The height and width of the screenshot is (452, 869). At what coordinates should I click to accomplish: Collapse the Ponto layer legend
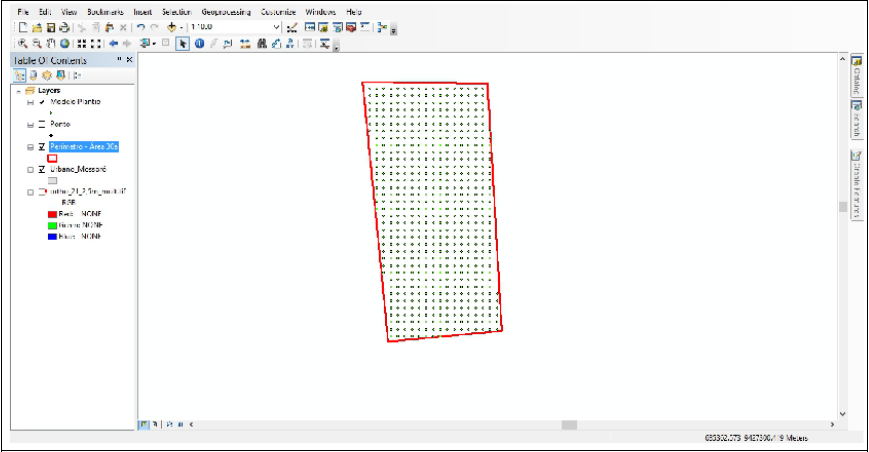(x=30, y=124)
